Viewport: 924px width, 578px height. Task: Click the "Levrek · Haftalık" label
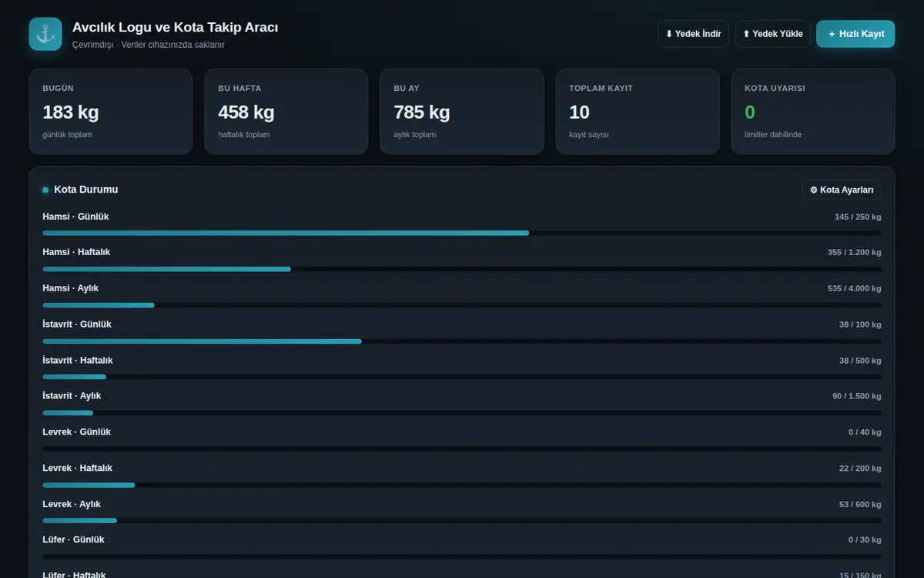[78, 469]
